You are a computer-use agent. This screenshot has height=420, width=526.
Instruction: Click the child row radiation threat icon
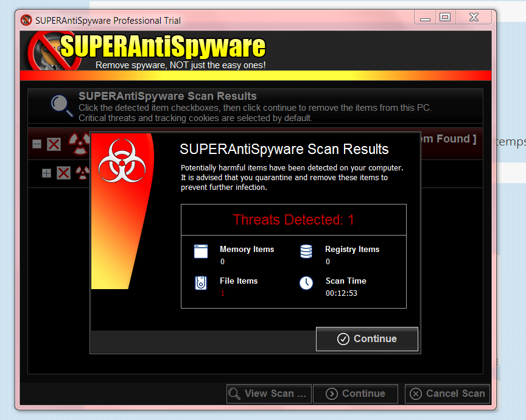click(x=82, y=173)
